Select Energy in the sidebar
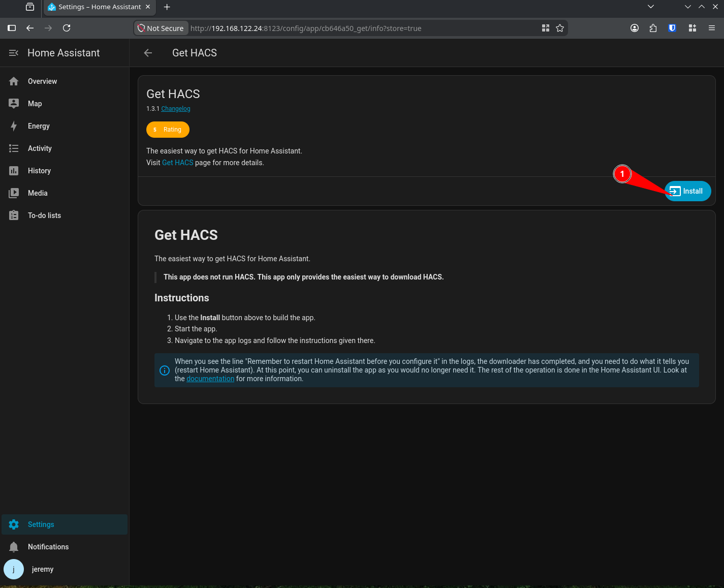The height and width of the screenshot is (588, 724). 65,126
